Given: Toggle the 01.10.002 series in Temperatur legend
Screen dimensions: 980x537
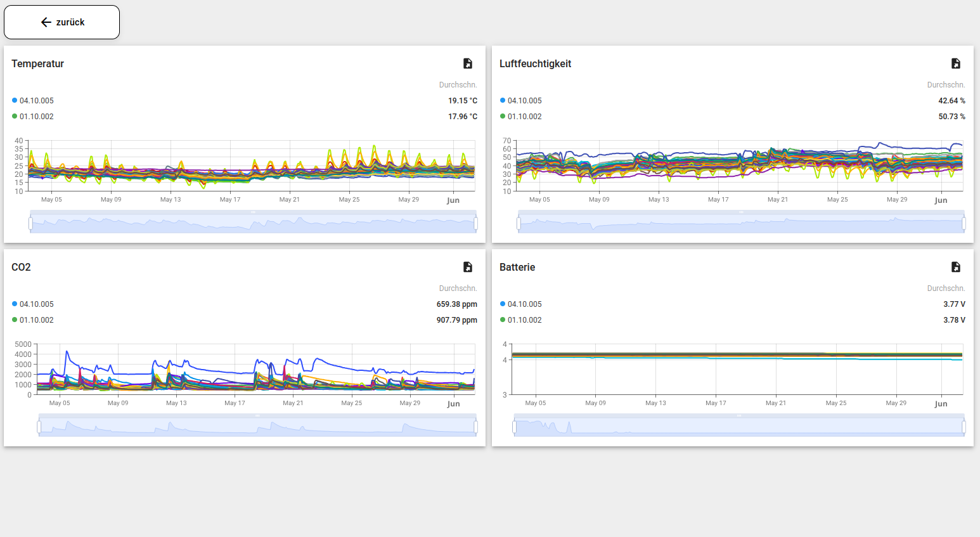Looking at the screenshot, I should click(33, 117).
